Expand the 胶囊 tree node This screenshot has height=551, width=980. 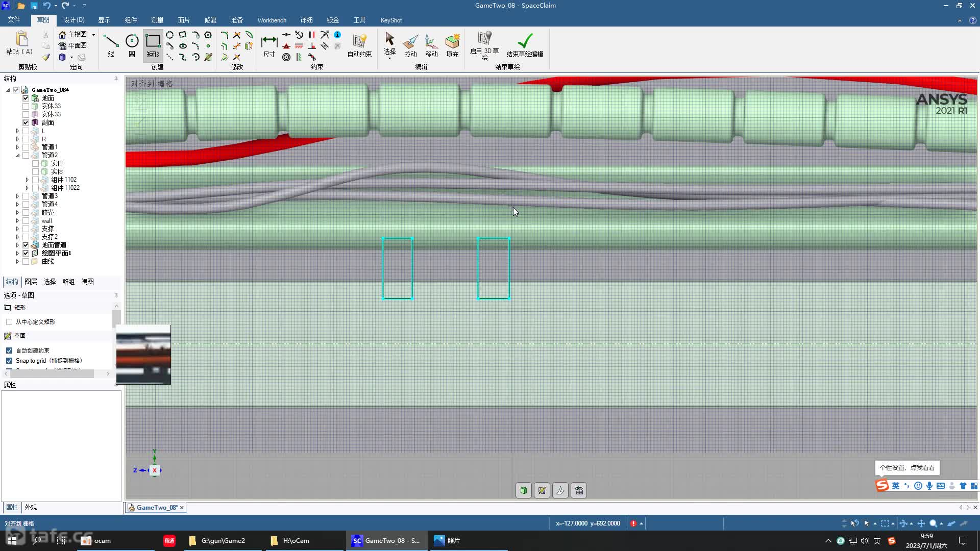tap(17, 212)
